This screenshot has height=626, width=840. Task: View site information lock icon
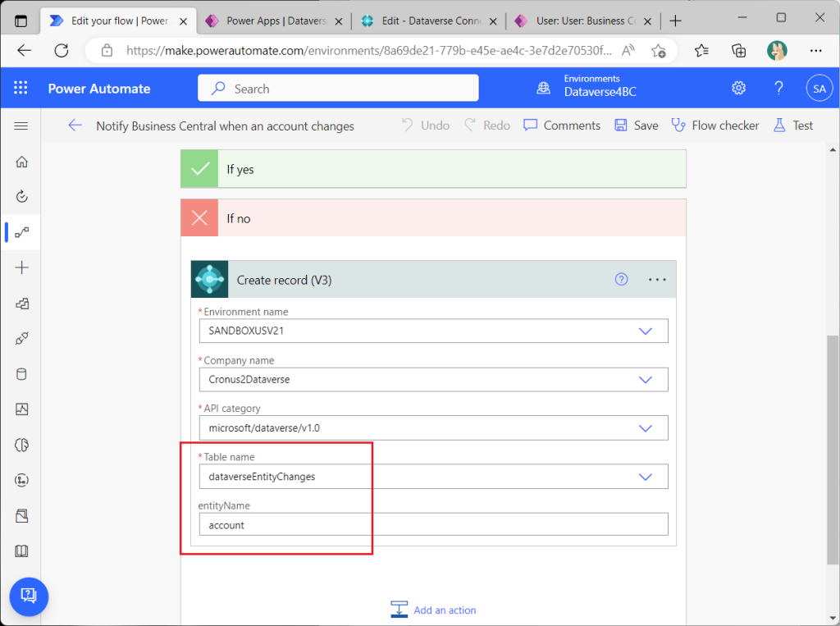[107, 50]
